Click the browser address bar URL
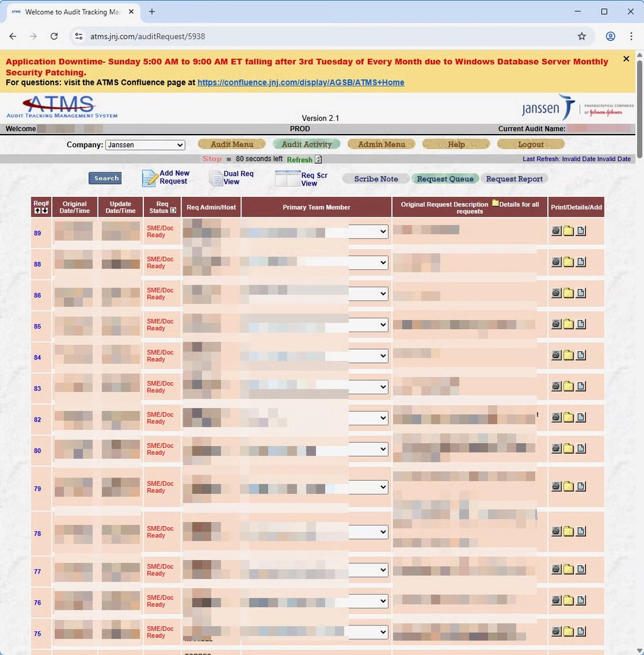This screenshot has height=655, width=644. [x=147, y=36]
